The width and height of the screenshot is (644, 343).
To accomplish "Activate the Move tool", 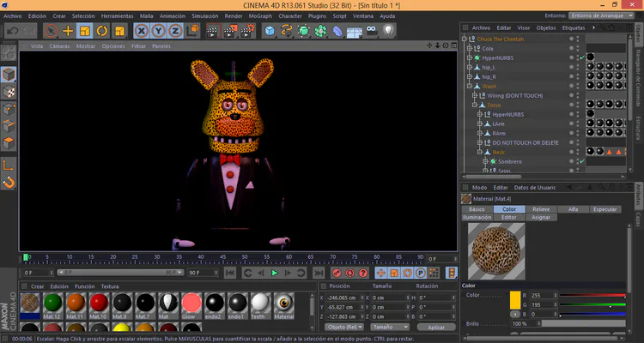I will click(68, 31).
